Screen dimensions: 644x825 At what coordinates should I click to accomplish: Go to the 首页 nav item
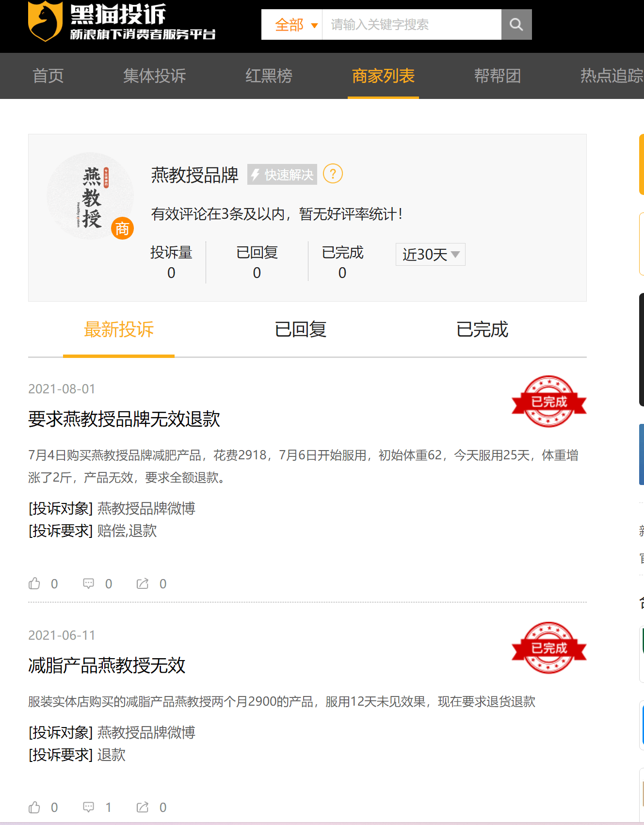[x=48, y=76]
